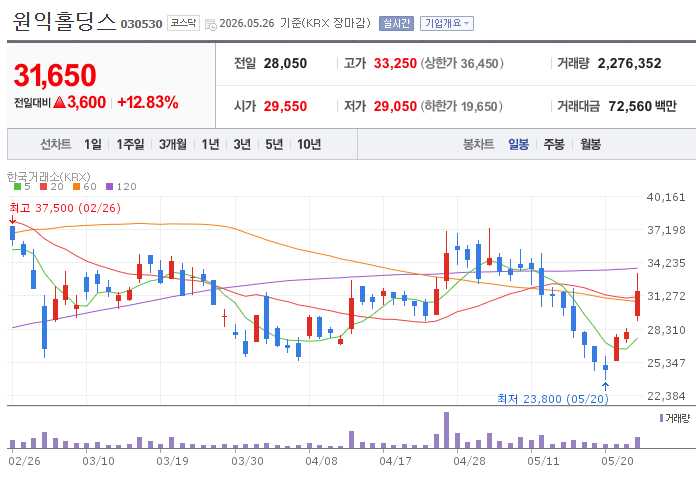Viewport: 696px width, 483px height.
Task: Click the +12.83% change rate
Action: pyautogui.click(x=148, y=103)
